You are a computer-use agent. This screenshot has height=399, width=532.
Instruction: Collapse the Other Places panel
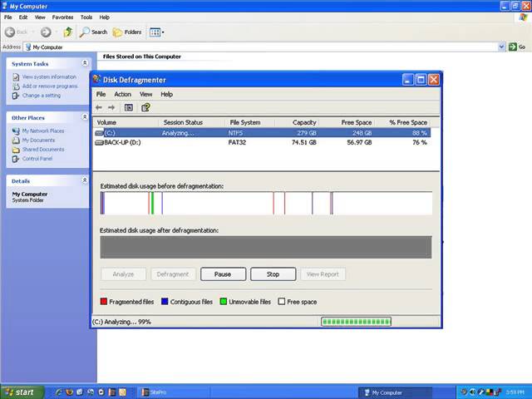tap(85, 117)
